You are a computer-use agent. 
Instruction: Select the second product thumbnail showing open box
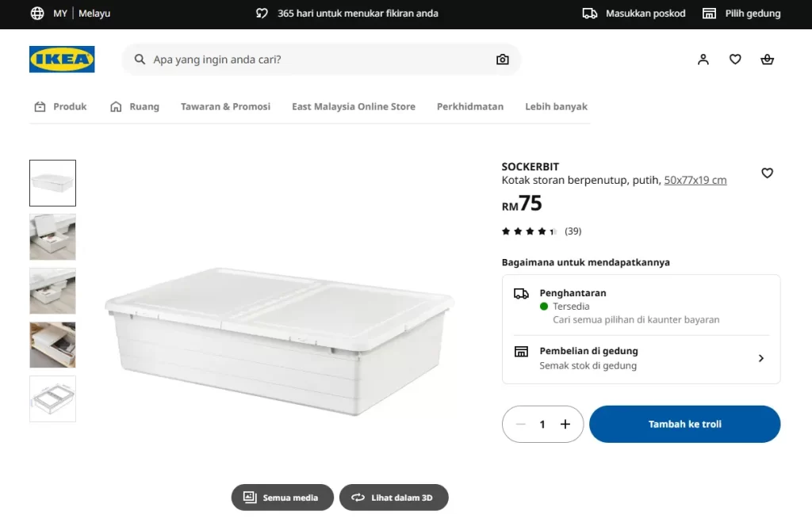pos(52,237)
